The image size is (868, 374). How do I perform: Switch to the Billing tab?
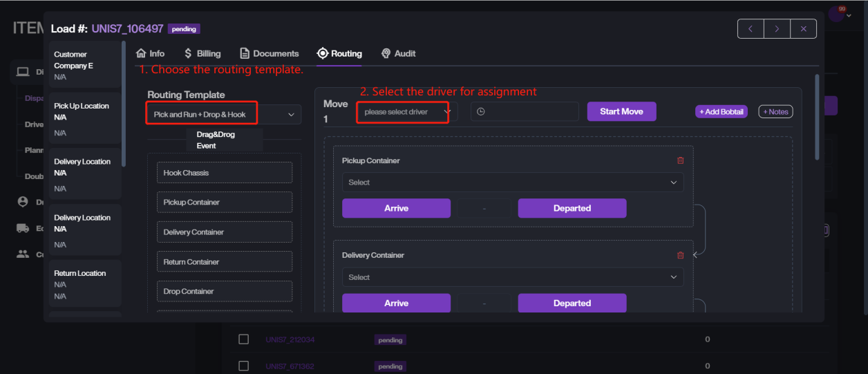[202, 53]
